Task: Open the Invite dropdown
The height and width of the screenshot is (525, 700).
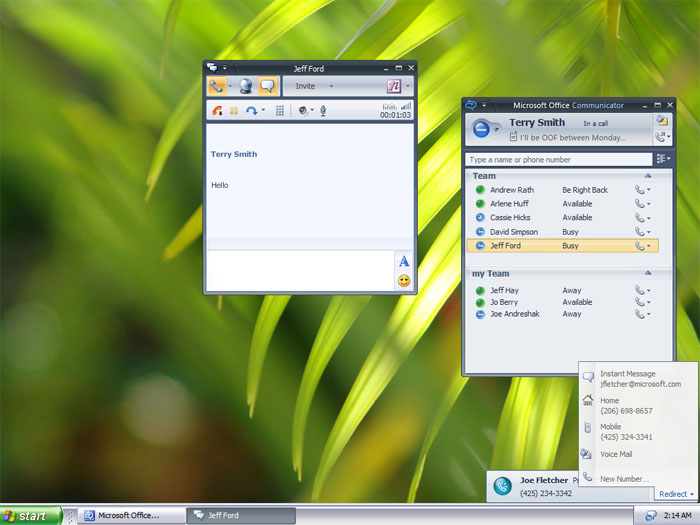Action: pos(314,86)
